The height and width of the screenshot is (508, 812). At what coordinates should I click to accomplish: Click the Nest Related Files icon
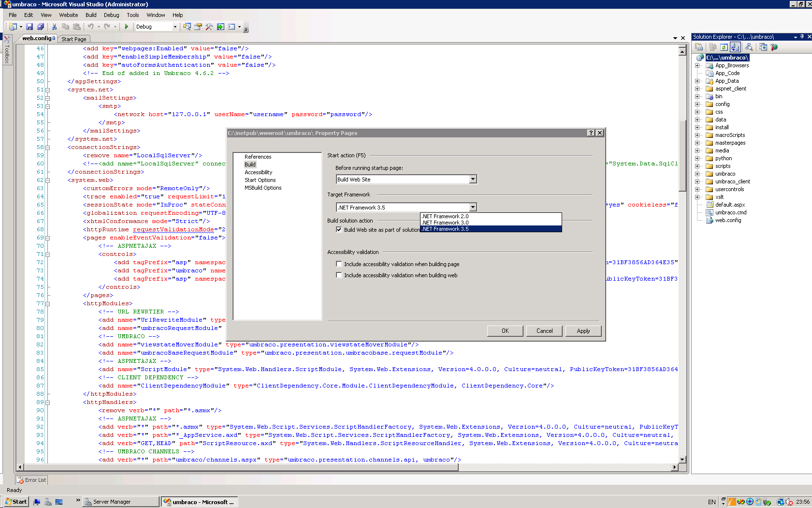pyautogui.click(x=735, y=47)
